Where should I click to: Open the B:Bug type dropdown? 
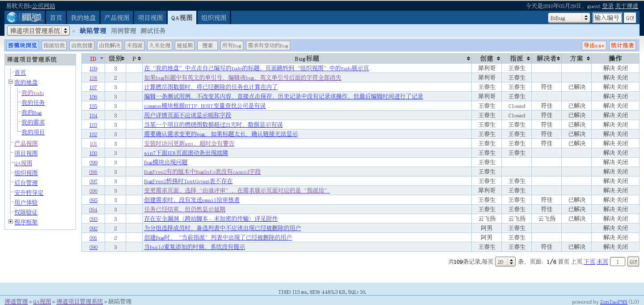[x=569, y=18]
